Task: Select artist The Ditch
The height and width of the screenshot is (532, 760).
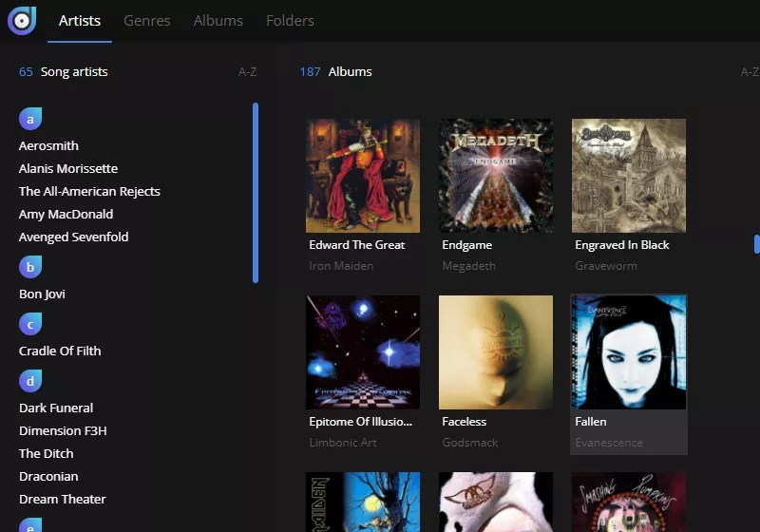Action: click(47, 453)
